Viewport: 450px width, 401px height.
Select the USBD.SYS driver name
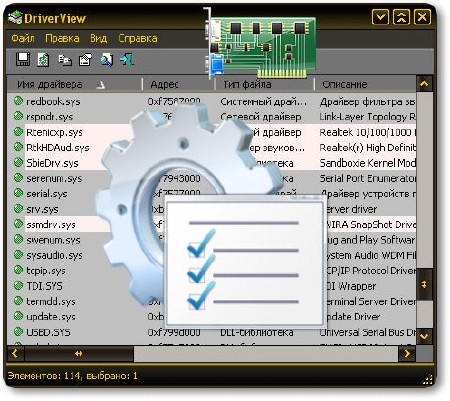(48, 332)
